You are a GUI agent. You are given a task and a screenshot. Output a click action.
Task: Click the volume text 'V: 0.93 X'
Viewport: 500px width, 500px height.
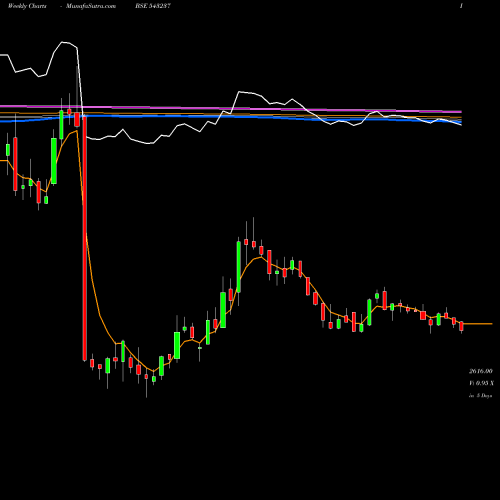481,383
